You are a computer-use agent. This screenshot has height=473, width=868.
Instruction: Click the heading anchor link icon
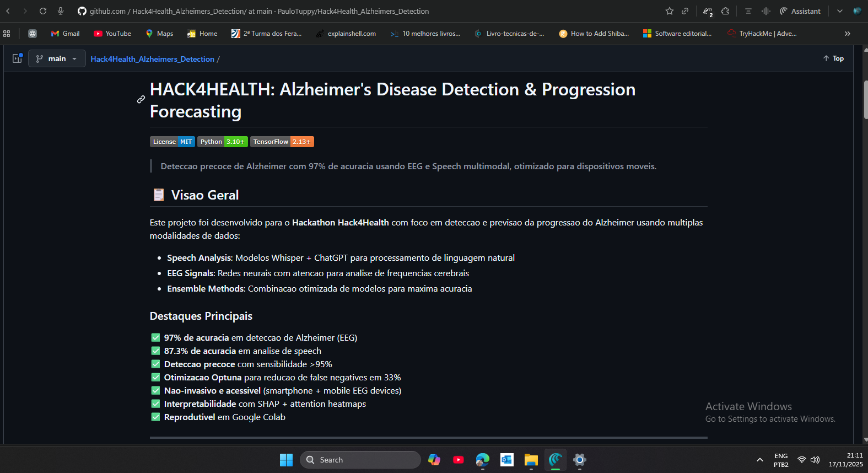pos(141,100)
